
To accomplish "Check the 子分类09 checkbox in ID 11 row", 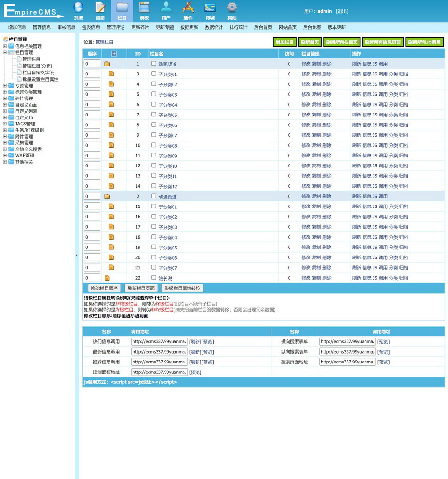I will [154, 155].
